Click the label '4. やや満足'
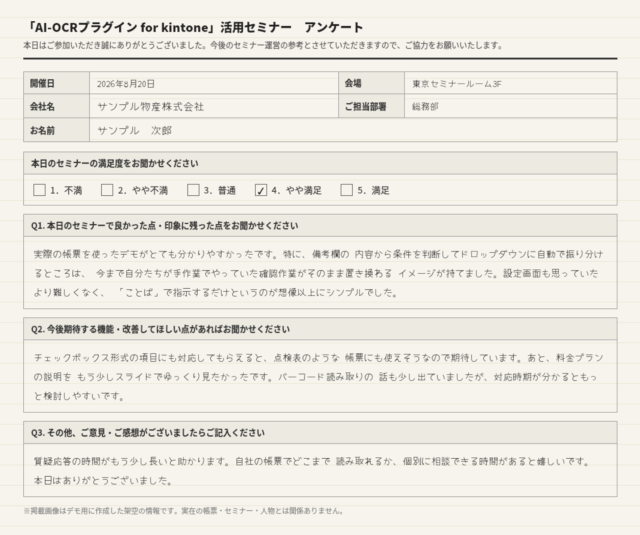Image resolution: width=640 pixels, height=535 pixels. click(x=297, y=191)
